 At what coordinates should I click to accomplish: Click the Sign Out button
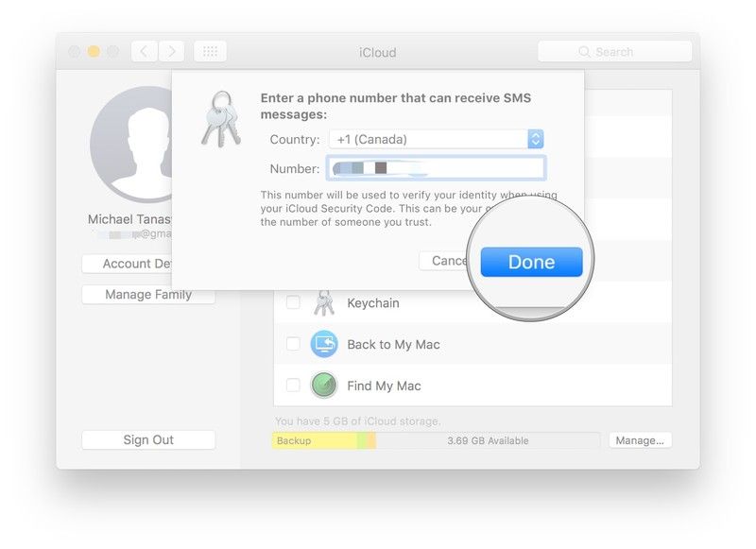tap(148, 440)
